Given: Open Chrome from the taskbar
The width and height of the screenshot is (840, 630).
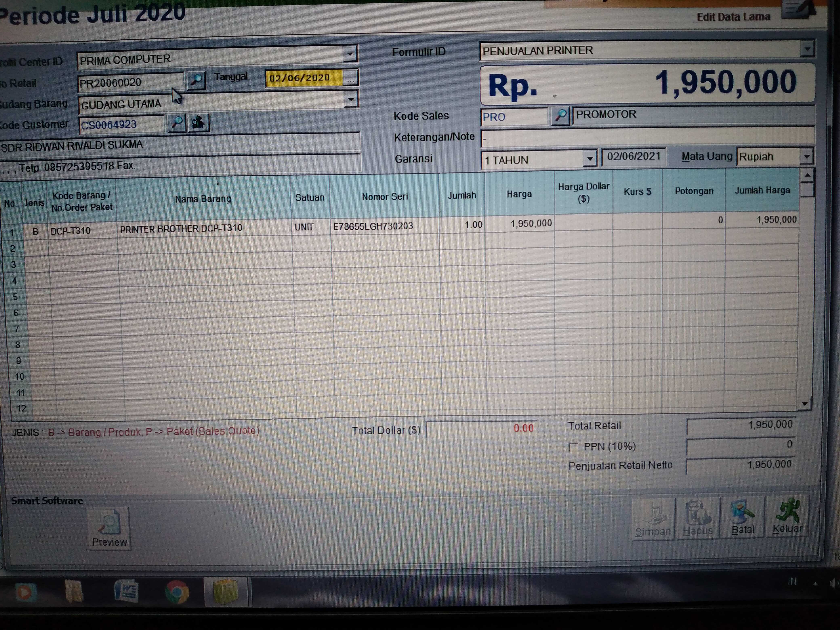Looking at the screenshot, I should (x=177, y=592).
